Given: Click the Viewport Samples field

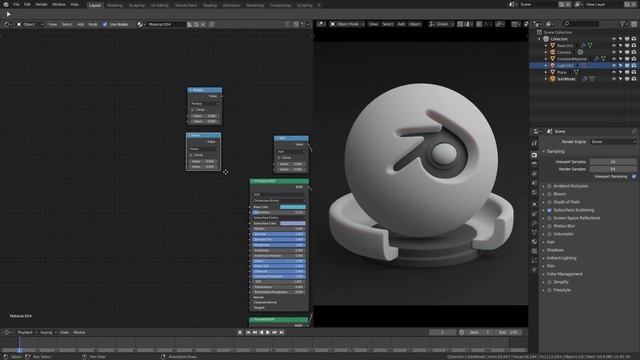Looking at the screenshot, I should (613, 162).
